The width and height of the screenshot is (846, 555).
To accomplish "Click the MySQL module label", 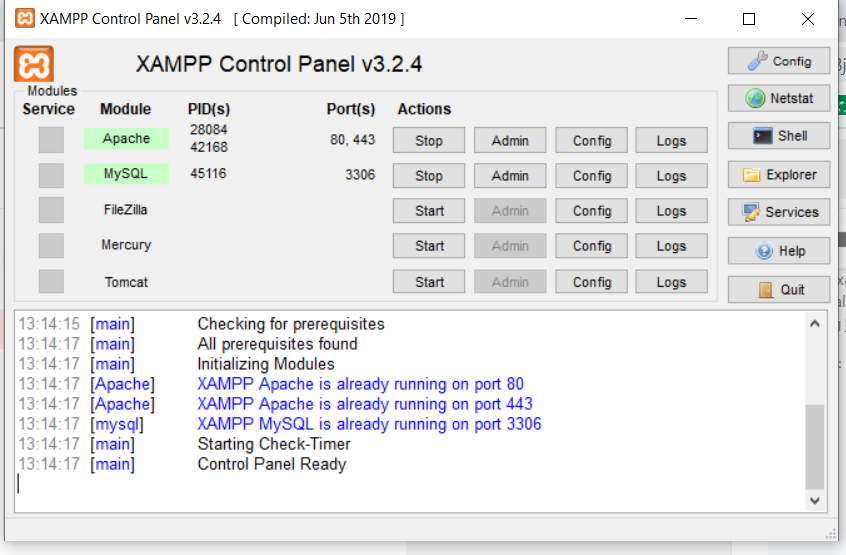I will (126, 174).
